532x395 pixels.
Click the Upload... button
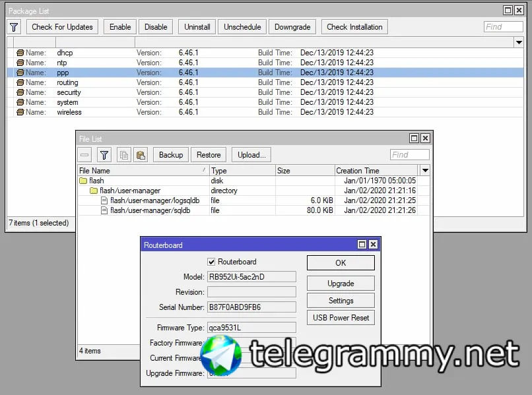251,155
